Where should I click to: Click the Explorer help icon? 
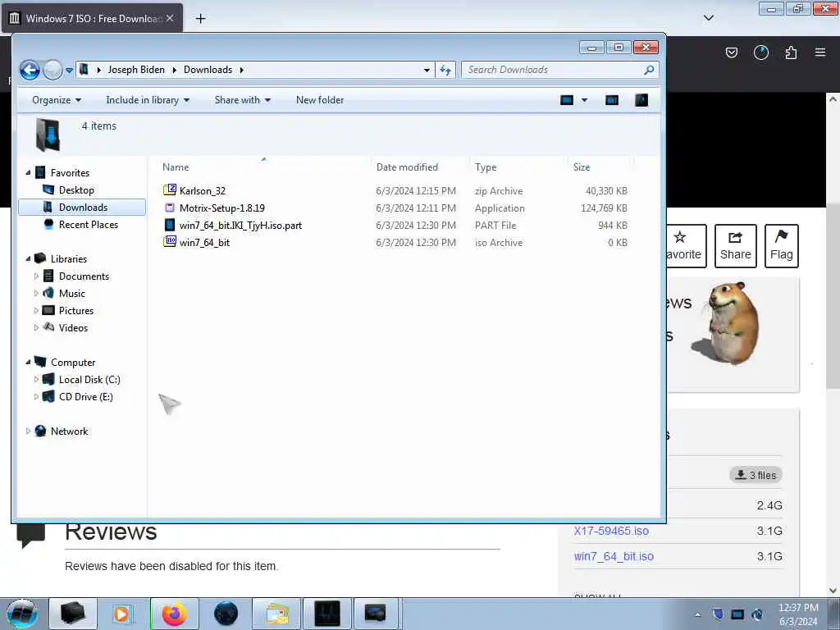(641, 100)
